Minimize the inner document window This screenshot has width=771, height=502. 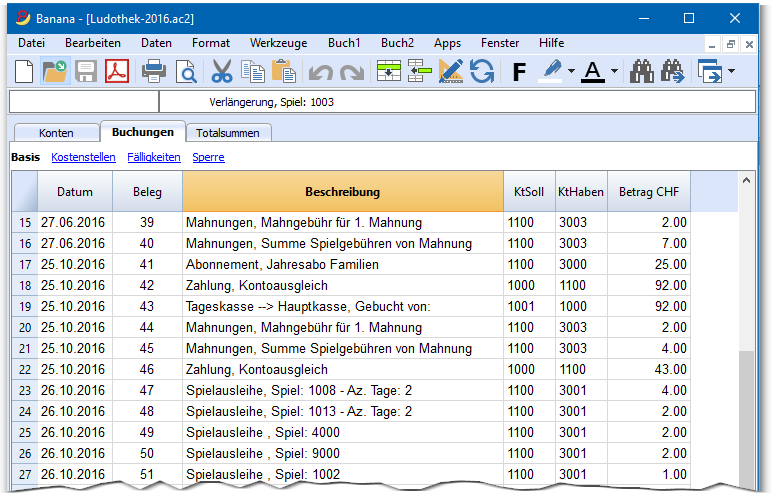pos(712,44)
